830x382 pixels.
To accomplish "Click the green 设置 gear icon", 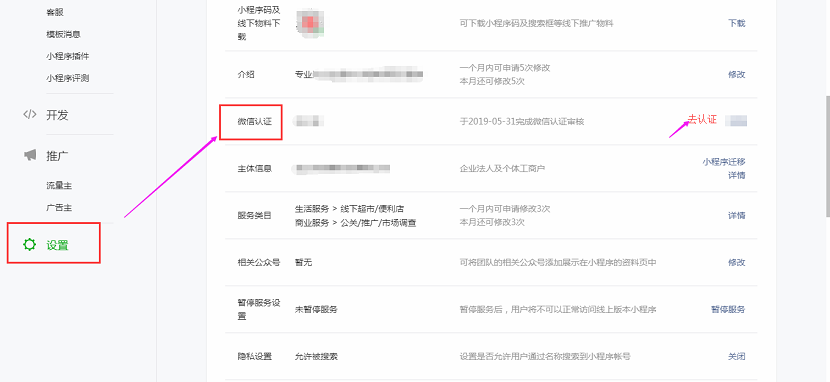I will [30, 244].
